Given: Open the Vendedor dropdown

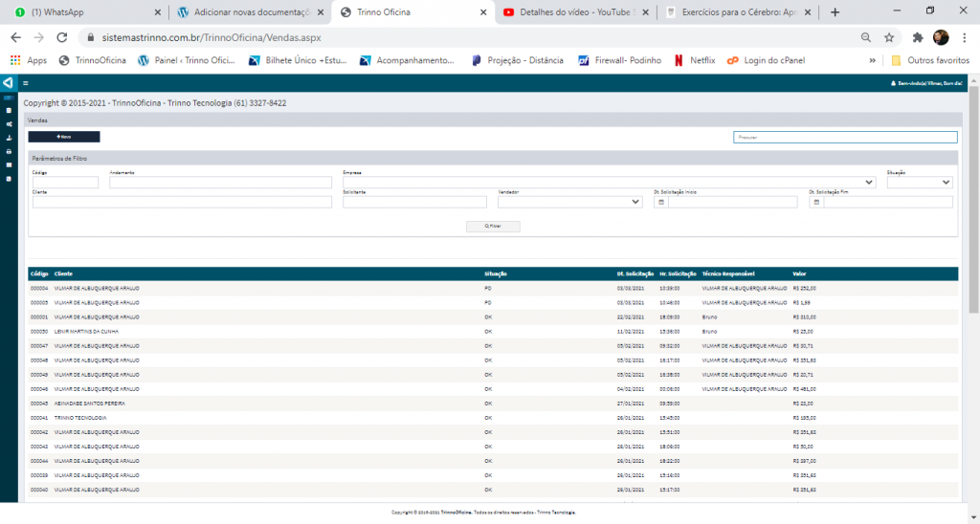Looking at the screenshot, I should pos(635,202).
